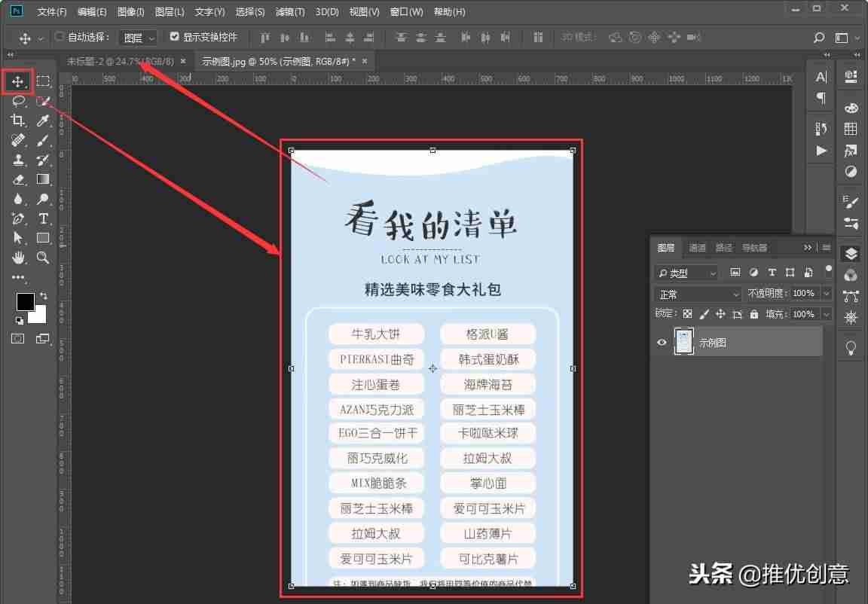Open the Move tool preset picker arrow

tap(41, 38)
